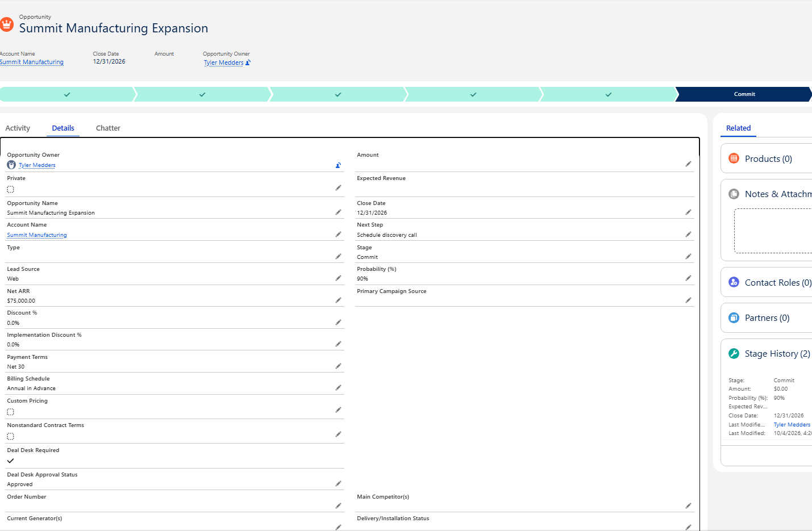Edit Deal Desk Approval Status pencil icon
Viewport: 812px width, 531px height.
point(338,483)
